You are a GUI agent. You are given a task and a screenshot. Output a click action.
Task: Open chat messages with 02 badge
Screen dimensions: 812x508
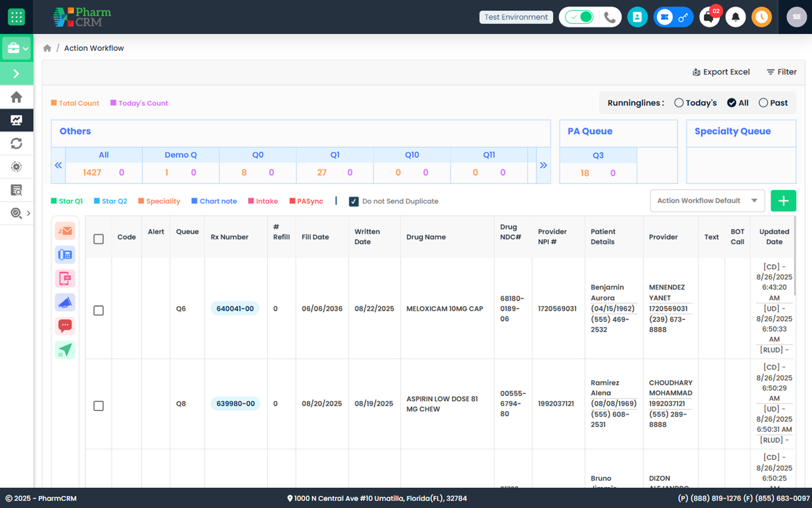[x=709, y=17]
